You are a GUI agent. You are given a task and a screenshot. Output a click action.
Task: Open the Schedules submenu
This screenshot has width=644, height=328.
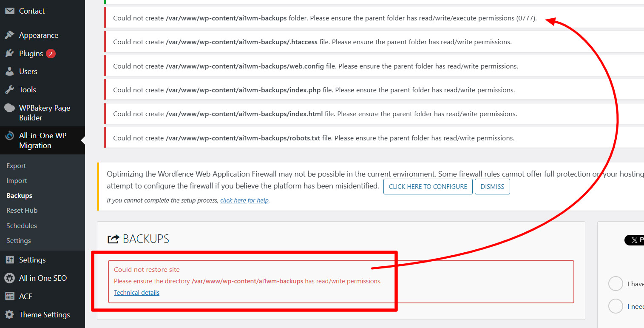(x=21, y=226)
